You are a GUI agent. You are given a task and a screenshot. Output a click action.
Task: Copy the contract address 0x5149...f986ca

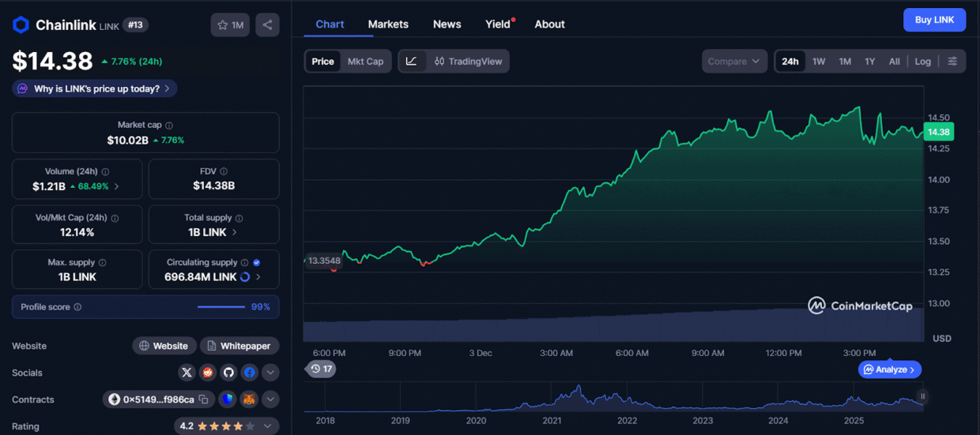click(204, 399)
